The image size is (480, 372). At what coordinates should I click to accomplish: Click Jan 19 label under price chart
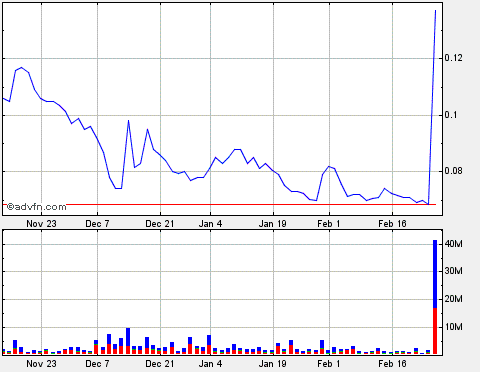tap(273, 224)
